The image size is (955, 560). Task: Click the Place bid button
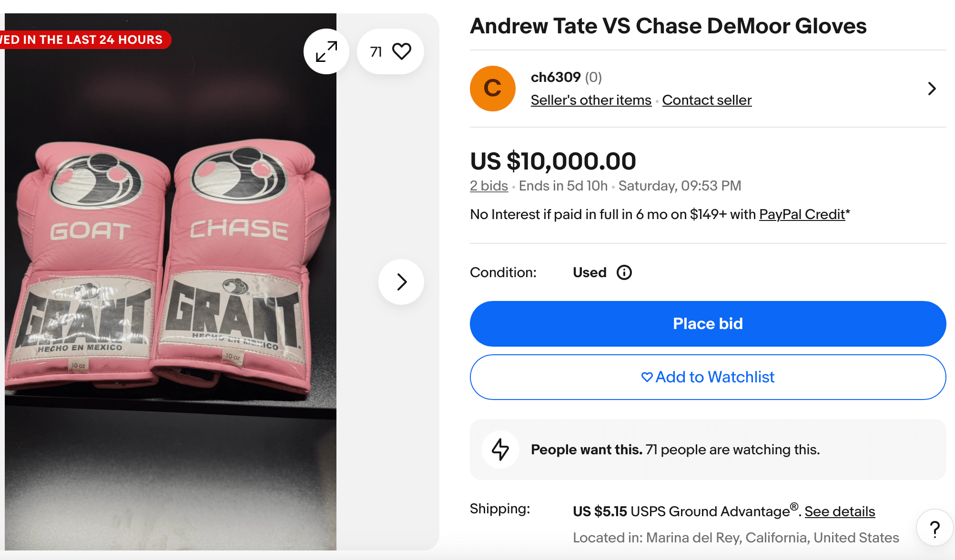click(x=708, y=324)
